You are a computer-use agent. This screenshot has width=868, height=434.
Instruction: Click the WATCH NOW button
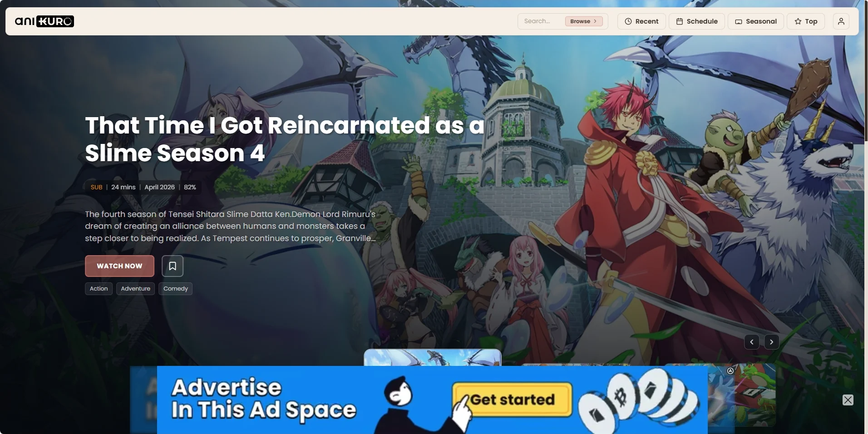point(119,266)
